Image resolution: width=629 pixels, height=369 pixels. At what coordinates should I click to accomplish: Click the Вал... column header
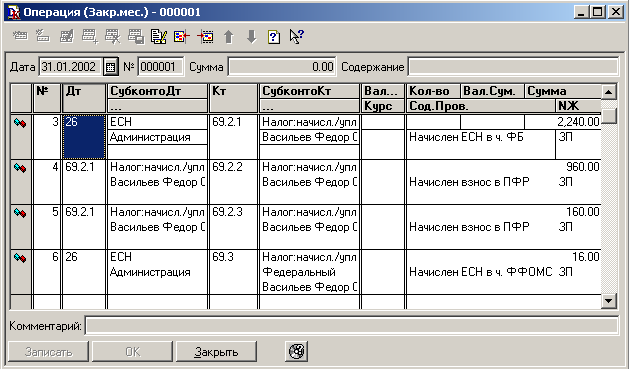383,91
